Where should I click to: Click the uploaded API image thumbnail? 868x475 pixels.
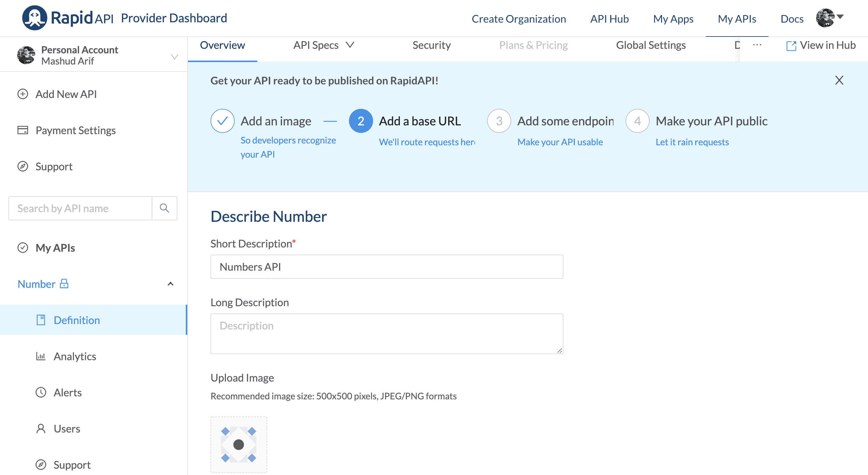click(x=239, y=444)
